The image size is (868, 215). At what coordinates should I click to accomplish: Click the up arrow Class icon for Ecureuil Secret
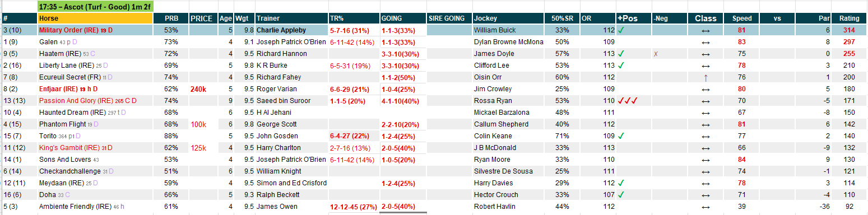(705, 77)
